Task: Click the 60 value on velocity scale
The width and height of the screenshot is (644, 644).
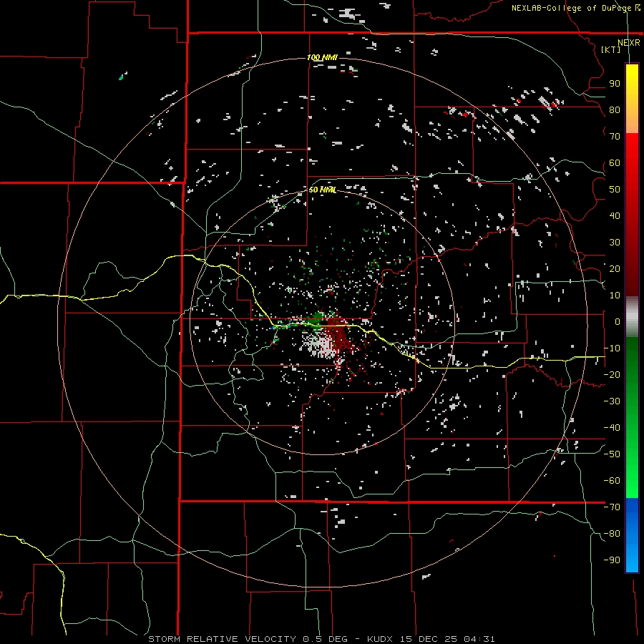Action: [x=615, y=163]
